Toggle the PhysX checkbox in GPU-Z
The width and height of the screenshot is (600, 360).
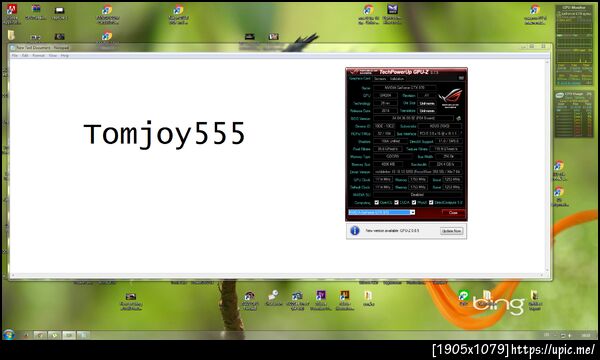click(414, 202)
